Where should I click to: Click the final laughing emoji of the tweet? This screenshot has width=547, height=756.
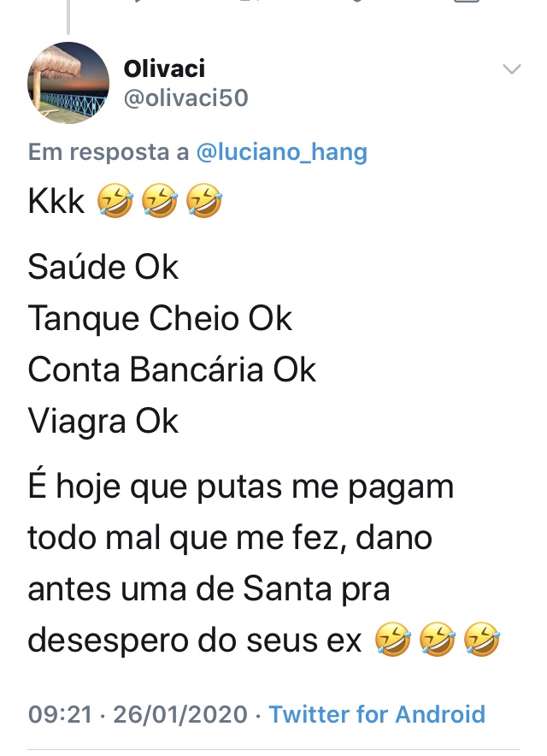[x=480, y=640]
